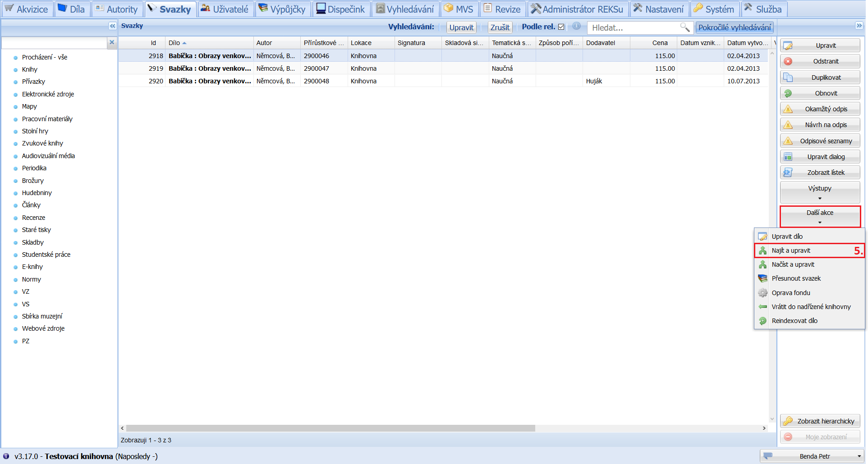Click the Upravit dialog icon
This screenshot has height=464, width=868.
point(788,157)
